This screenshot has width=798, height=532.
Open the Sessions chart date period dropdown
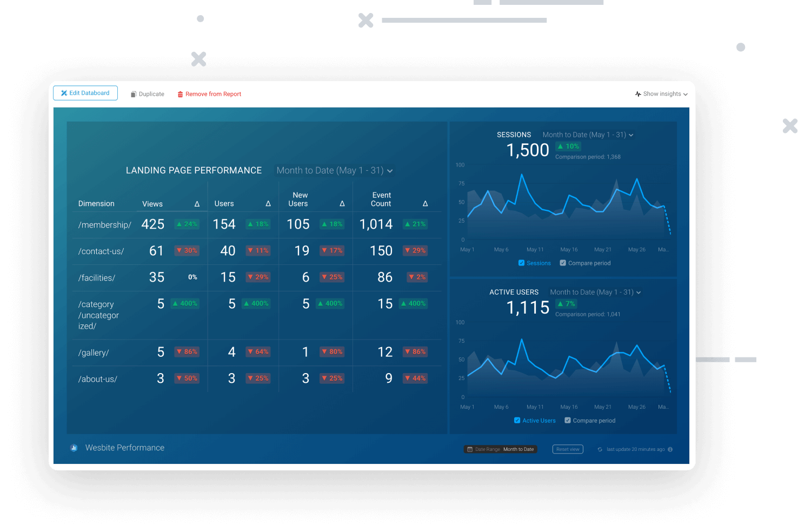(588, 135)
